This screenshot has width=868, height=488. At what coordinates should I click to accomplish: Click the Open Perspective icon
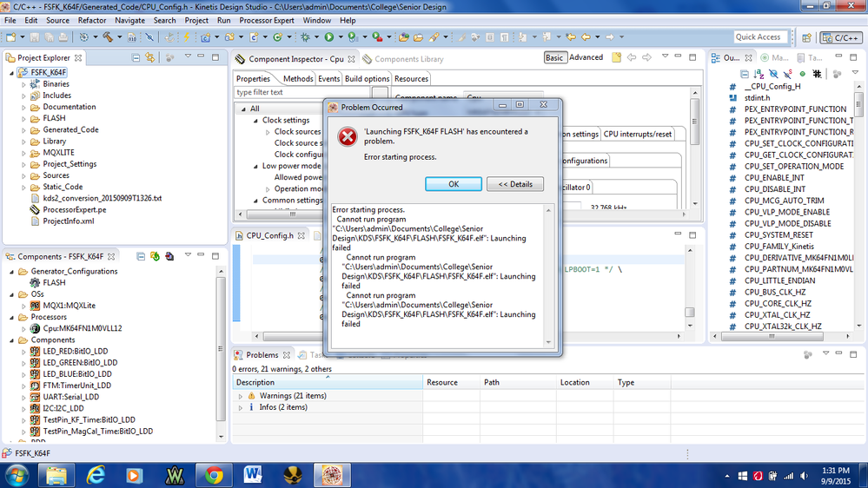pyautogui.click(x=806, y=37)
